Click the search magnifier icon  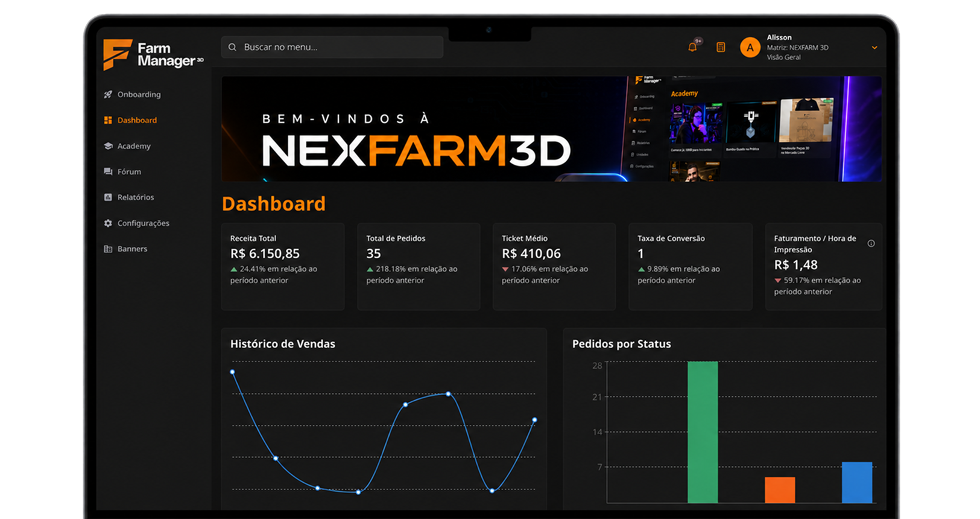click(x=232, y=47)
